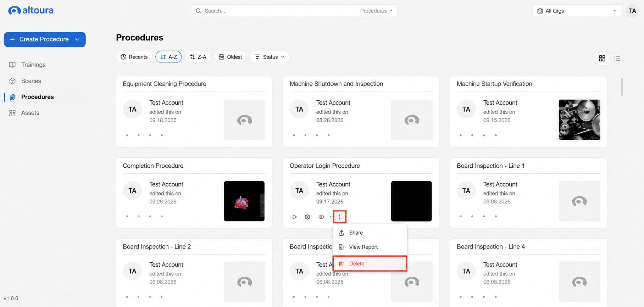Open settings gear for Operator Login Procedure
Viewport: 644px width, 307px height.
click(307, 217)
